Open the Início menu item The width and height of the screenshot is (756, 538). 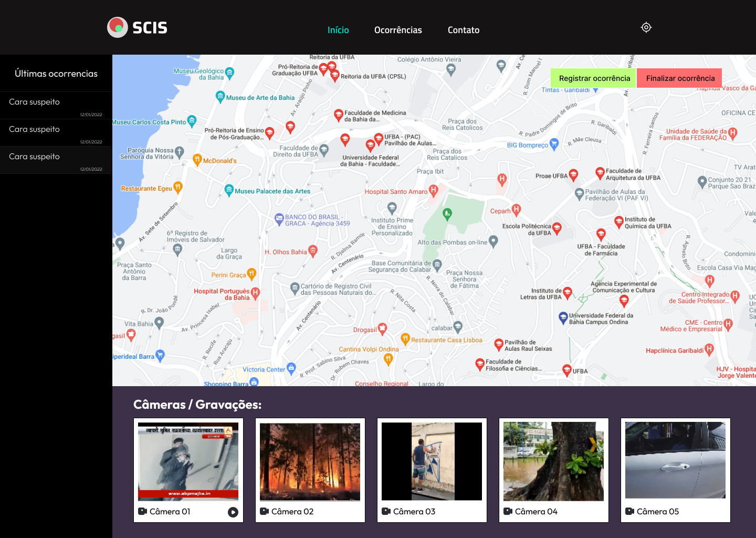tap(338, 30)
